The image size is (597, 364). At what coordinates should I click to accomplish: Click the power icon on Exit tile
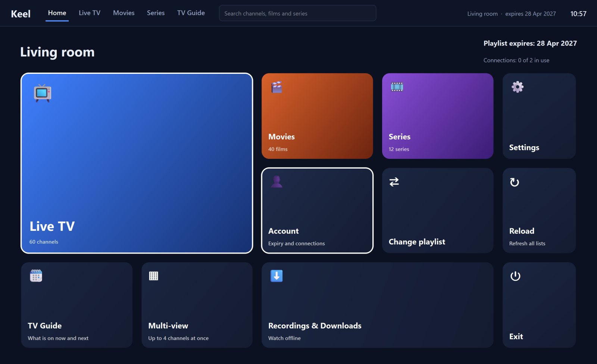(515, 276)
